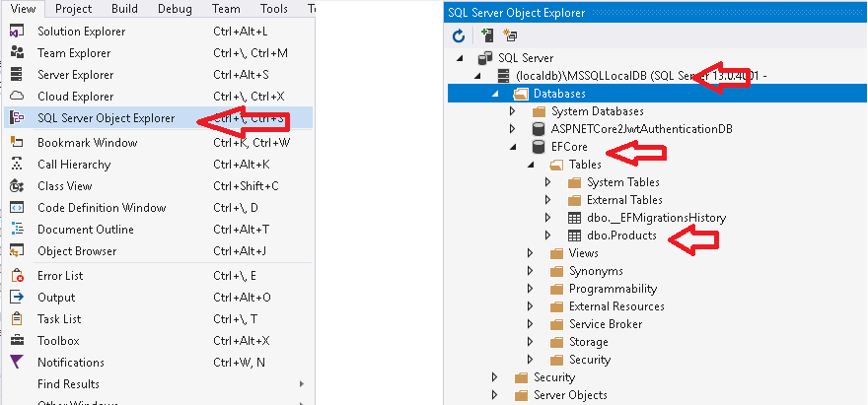
Task: Collapse the Databases folder
Action: 495,94
